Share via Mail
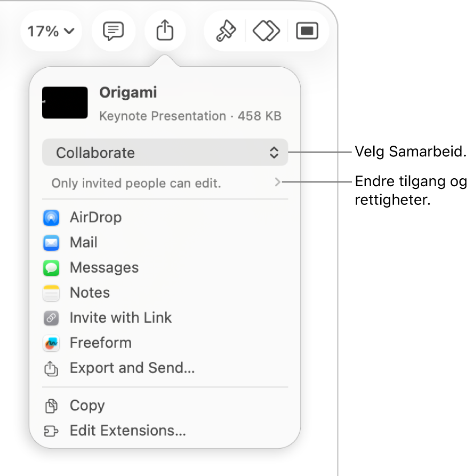The height and width of the screenshot is (476, 474). coord(165,243)
